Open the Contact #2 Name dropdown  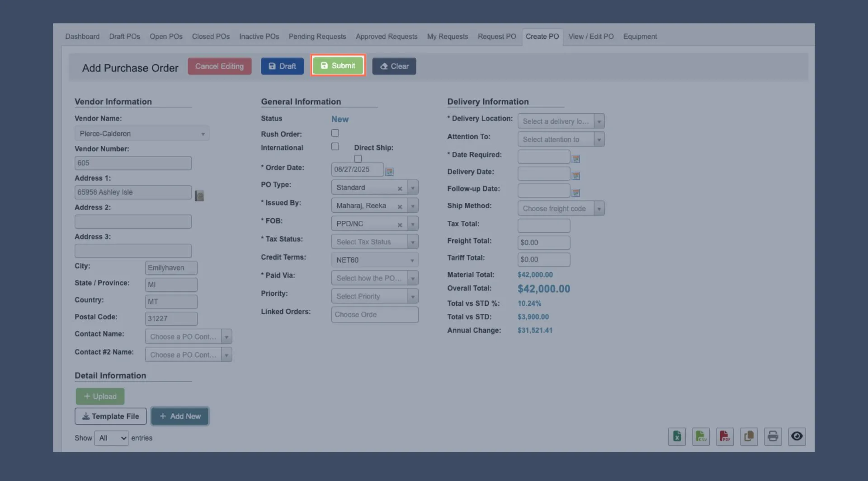coord(189,355)
